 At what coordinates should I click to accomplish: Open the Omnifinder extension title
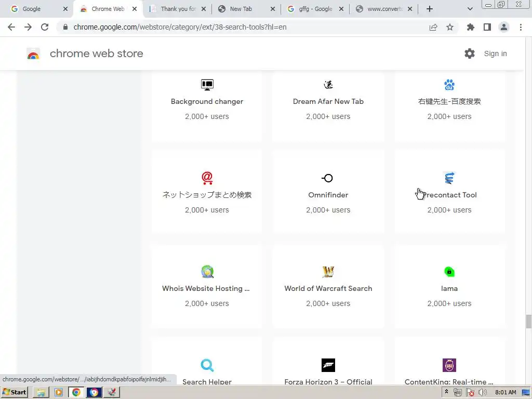coord(328,195)
